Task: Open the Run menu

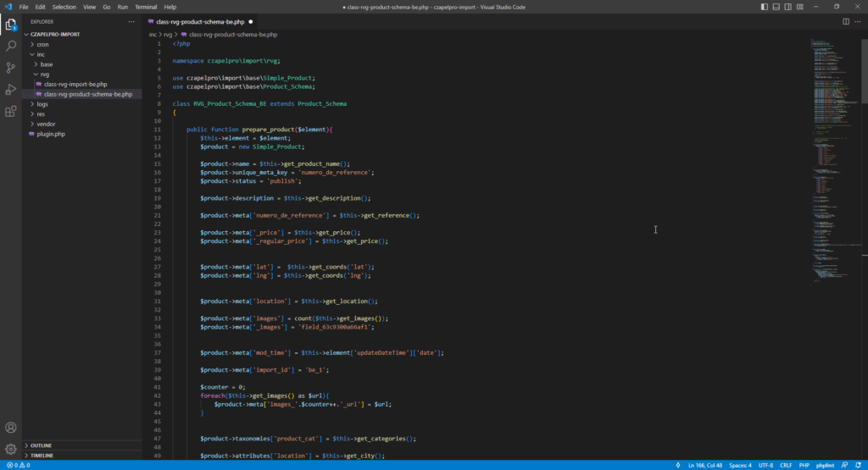Action: [122, 7]
